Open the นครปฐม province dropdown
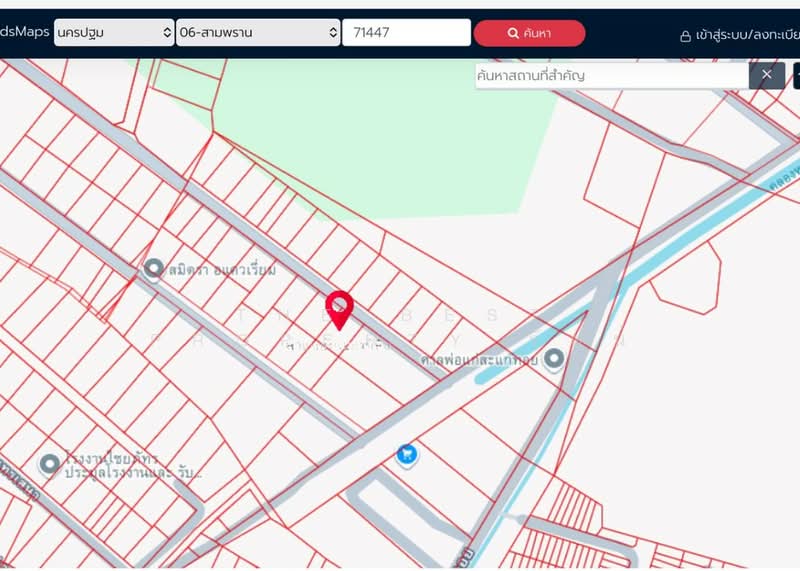Image resolution: width=800 pixels, height=571 pixels. 114,33
